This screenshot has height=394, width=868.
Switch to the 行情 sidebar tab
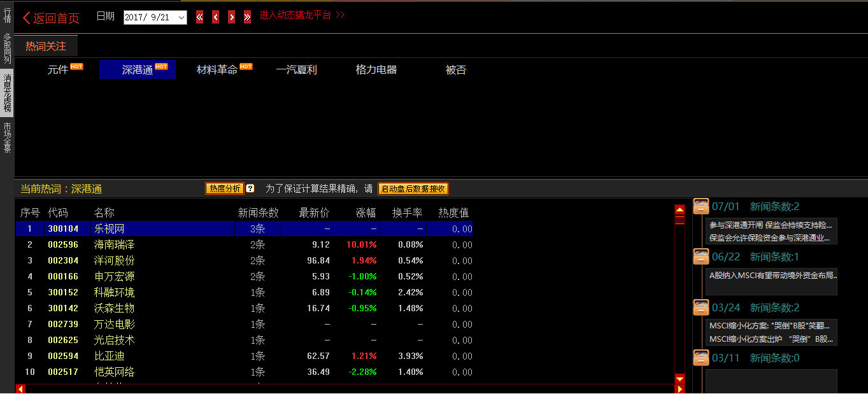click(7, 15)
